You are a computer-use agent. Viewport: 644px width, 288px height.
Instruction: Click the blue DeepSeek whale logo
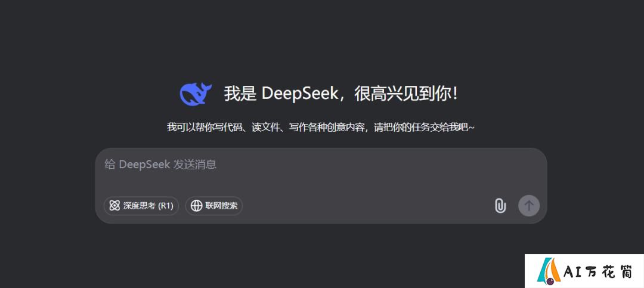coord(196,94)
